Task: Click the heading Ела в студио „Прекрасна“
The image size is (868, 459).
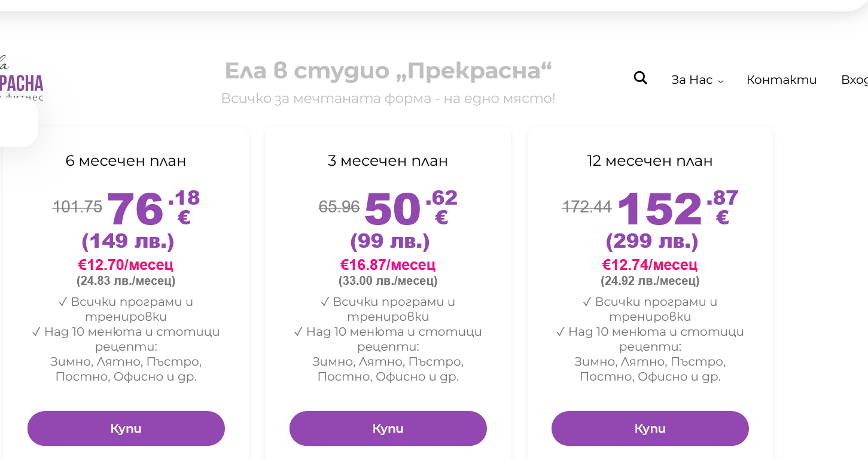Action: (x=388, y=71)
